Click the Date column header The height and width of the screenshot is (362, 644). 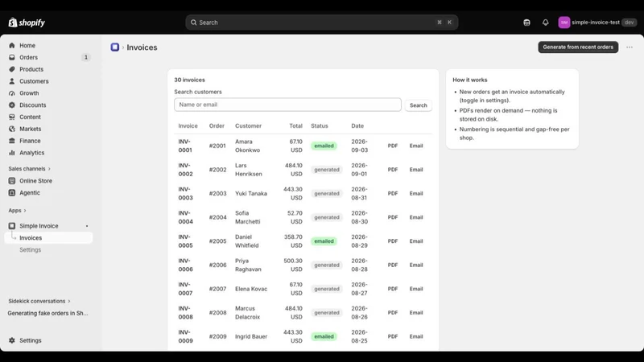(x=357, y=126)
